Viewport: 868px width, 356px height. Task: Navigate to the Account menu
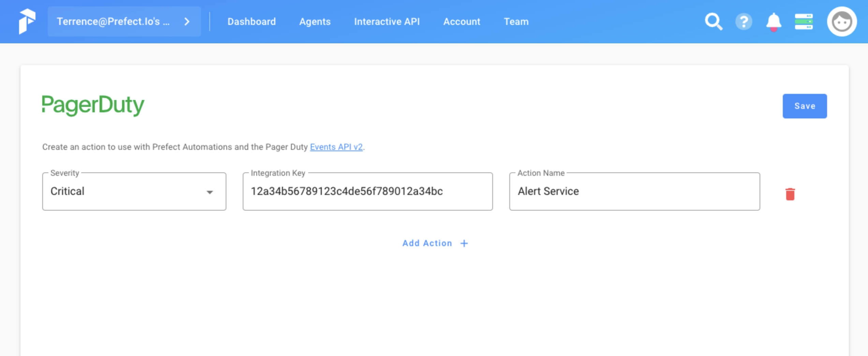[462, 22]
